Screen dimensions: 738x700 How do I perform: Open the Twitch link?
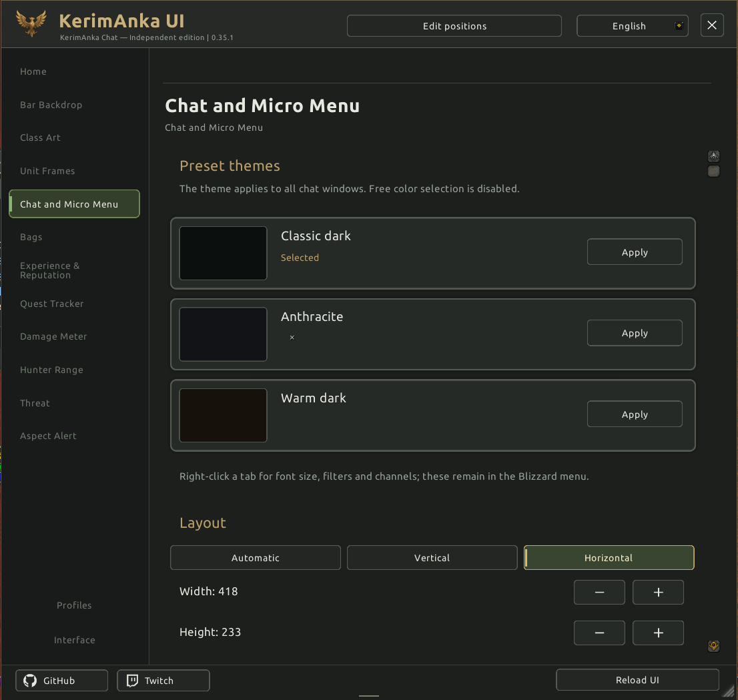pos(163,680)
